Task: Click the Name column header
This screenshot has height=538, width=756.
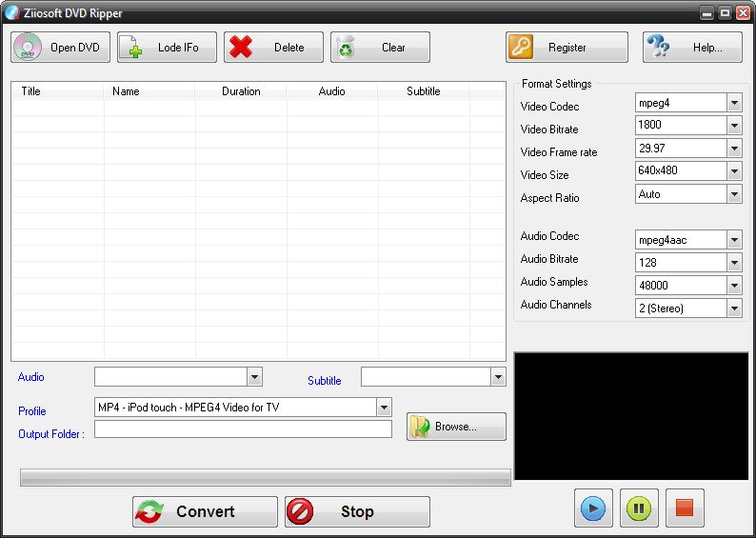Action: coord(149,91)
